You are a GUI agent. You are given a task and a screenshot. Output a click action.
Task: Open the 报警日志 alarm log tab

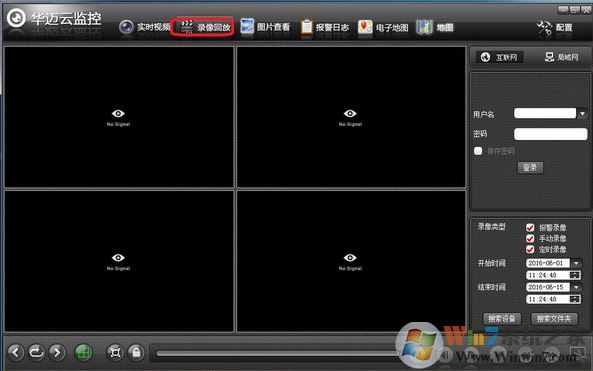325,27
